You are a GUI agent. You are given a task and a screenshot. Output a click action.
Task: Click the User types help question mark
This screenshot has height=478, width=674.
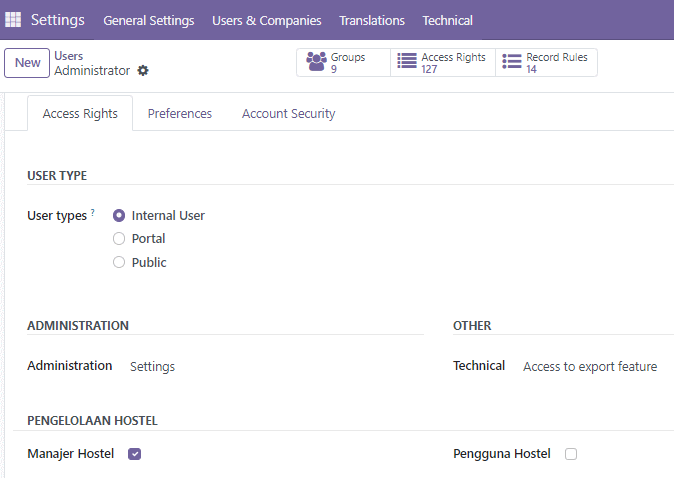[x=92, y=212]
